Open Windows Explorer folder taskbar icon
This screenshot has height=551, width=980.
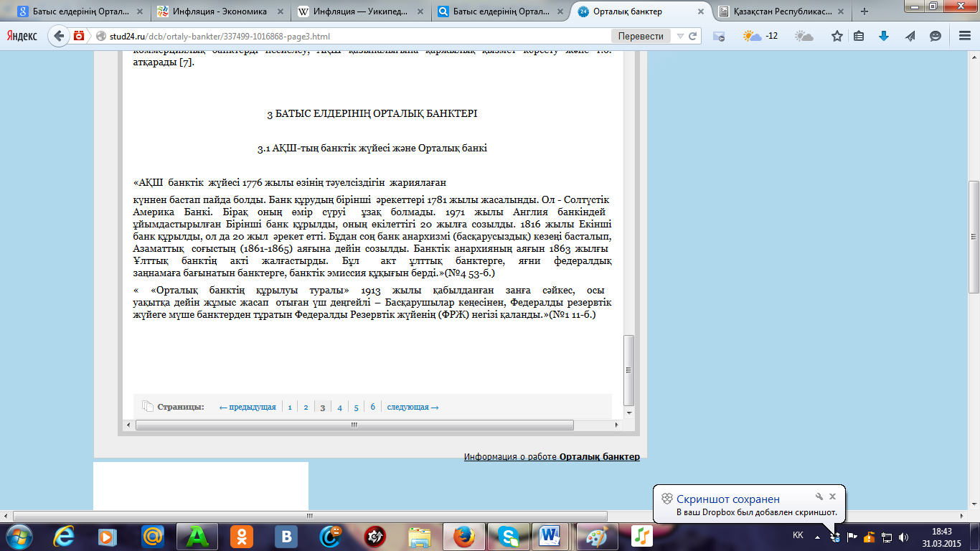419,535
